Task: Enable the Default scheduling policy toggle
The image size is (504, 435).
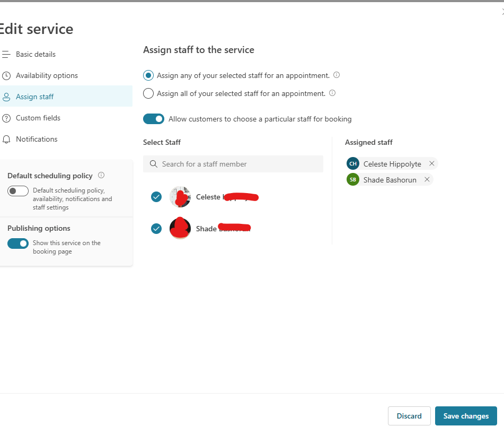Action: [x=17, y=191]
